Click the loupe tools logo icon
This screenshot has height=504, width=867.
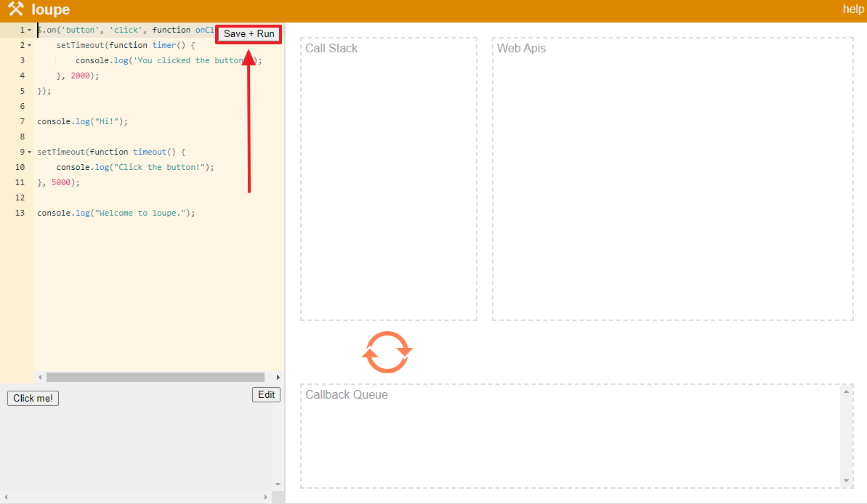click(15, 9)
